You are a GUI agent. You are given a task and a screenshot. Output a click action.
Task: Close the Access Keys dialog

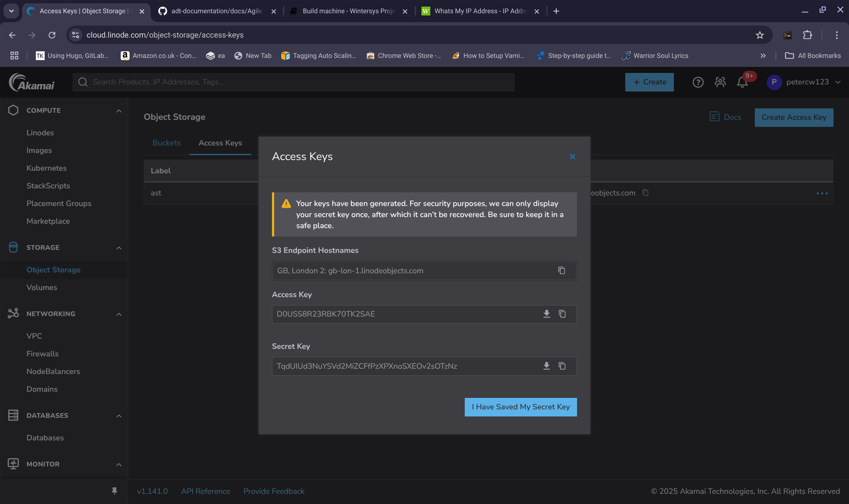[573, 157]
